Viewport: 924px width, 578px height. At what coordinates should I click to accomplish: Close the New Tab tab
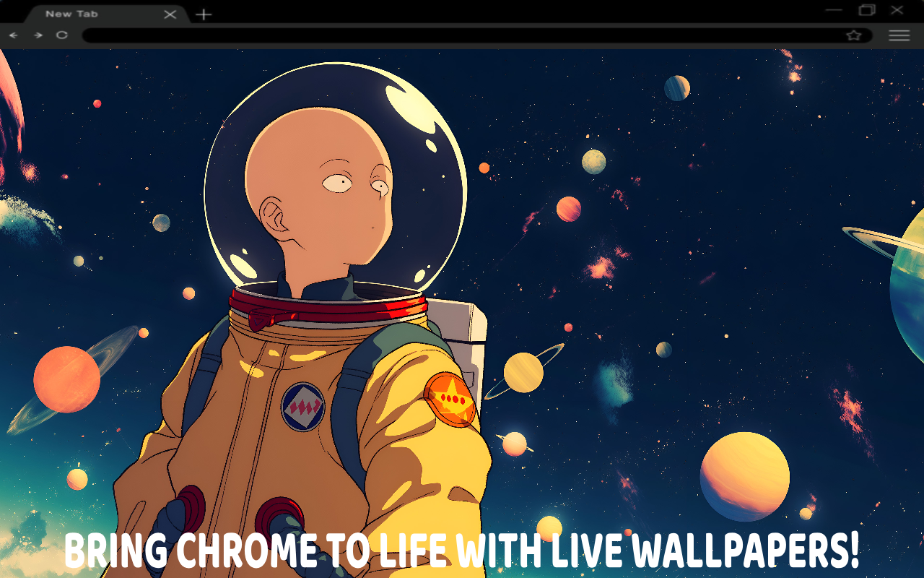[170, 14]
